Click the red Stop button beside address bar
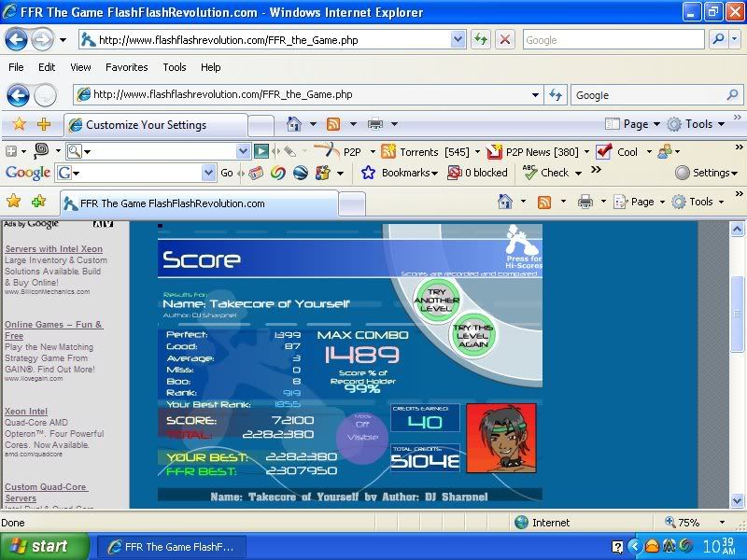 coord(504,39)
